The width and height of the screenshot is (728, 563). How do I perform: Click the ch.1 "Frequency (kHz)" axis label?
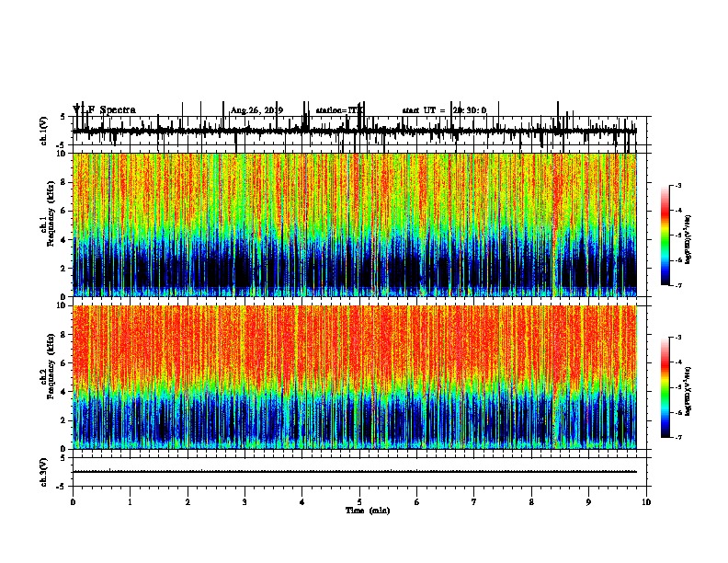(51, 213)
